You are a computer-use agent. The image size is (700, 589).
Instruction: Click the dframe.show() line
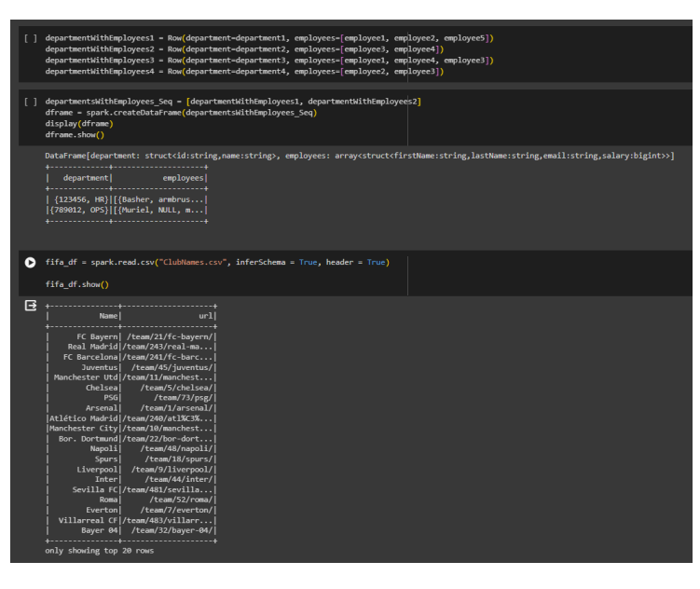pyautogui.click(x=75, y=135)
